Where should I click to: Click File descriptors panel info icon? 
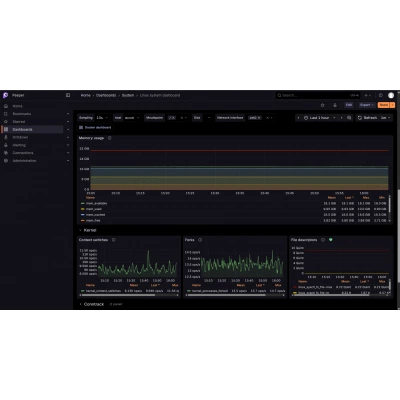tap(323, 240)
